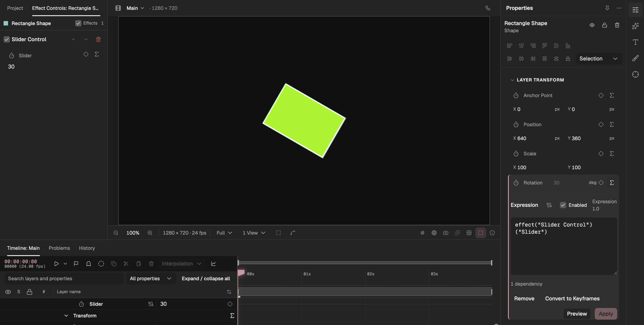Collapse the Transform group in timeline

point(66,316)
